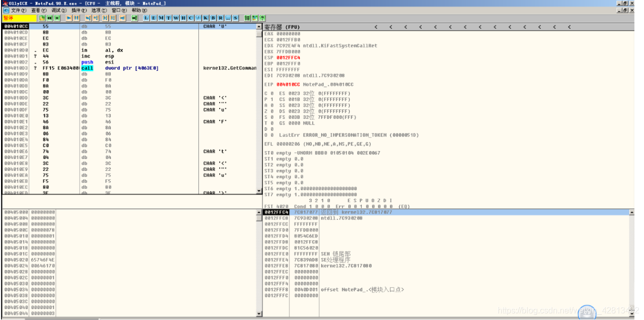Click disassembly pane scrollbar down arrow
The width and height of the screenshot is (644, 320).
pos(259,191)
